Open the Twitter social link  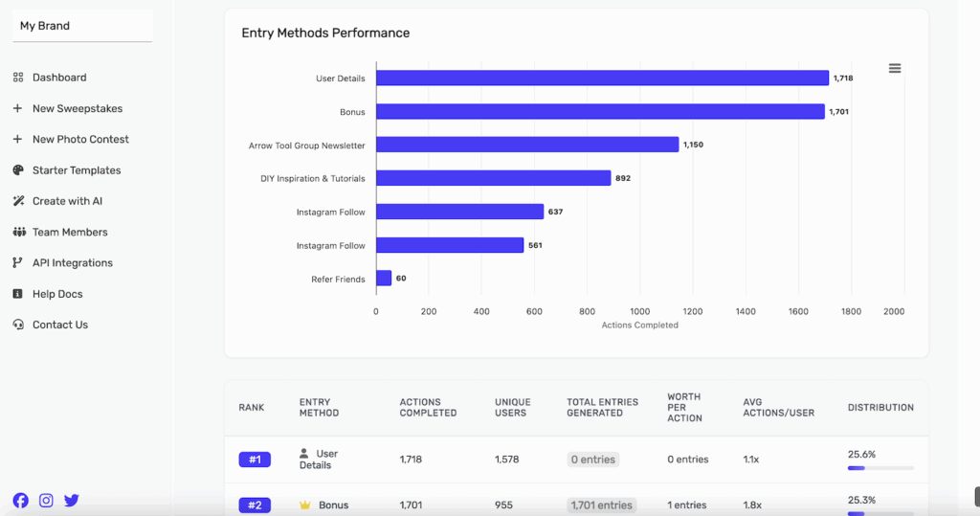(72, 500)
